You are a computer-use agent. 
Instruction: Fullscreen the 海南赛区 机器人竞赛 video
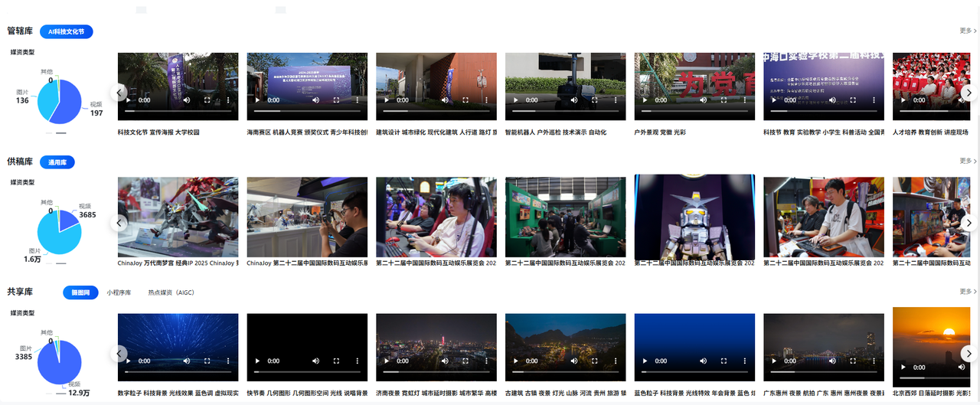click(x=338, y=100)
